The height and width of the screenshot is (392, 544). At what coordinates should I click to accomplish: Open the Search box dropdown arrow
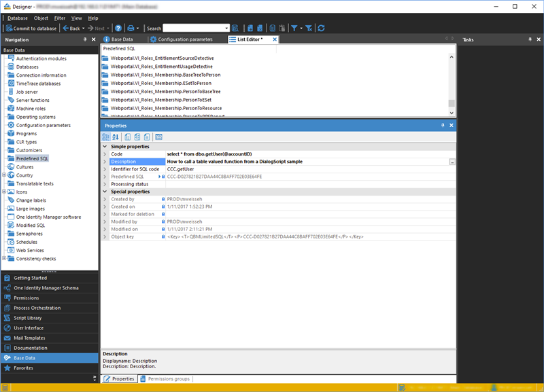pyautogui.click(x=226, y=29)
